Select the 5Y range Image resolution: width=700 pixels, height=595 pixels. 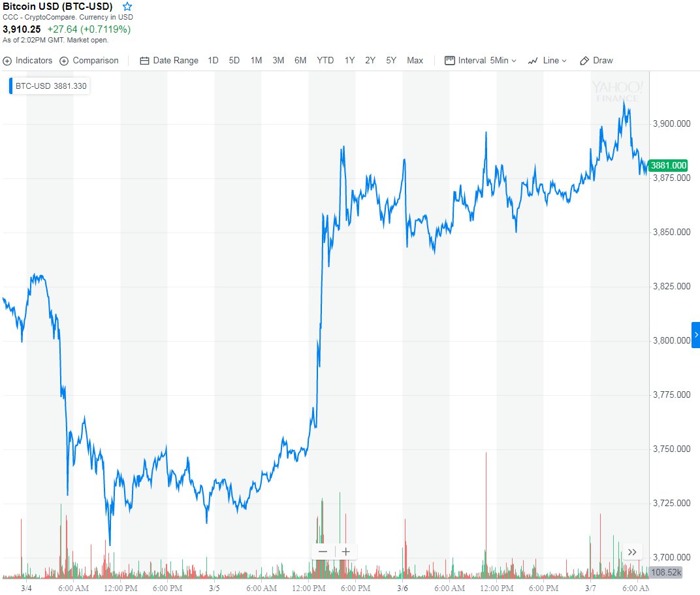click(x=391, y=61)
